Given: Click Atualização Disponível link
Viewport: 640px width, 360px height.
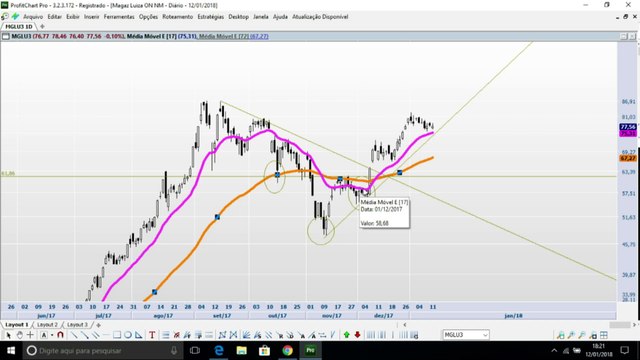Looking at the screenshot, I should (x=320, y=17).
